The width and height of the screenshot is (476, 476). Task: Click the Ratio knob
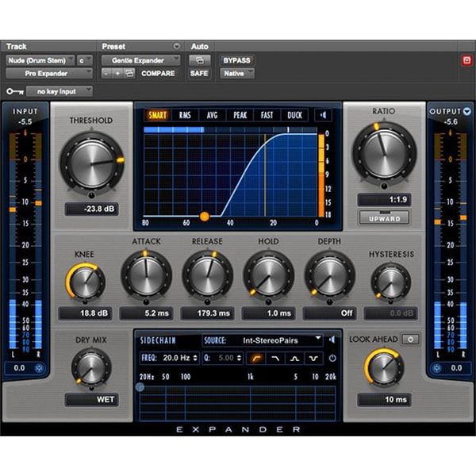point(384,154)
